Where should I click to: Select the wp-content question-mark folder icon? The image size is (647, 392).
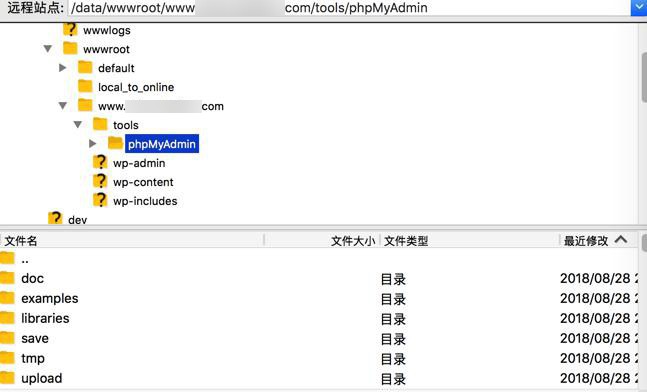pos(100,181)
